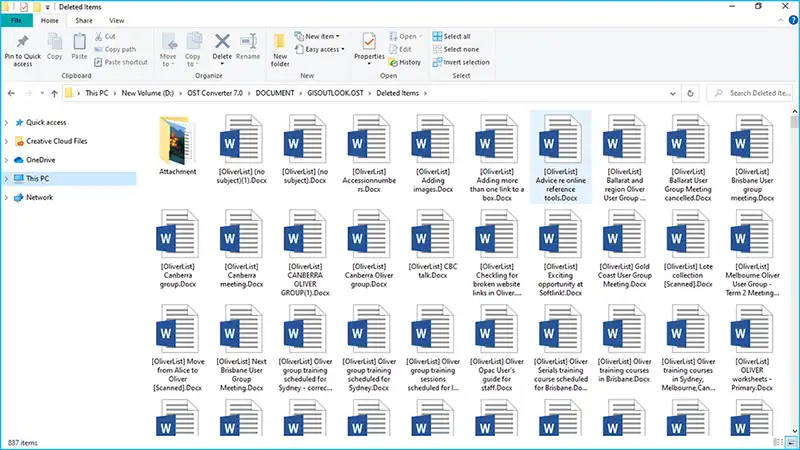The width and height of the screenshot is (800, 450).
Task: Click Invert selection
Action: pos(461,62)
